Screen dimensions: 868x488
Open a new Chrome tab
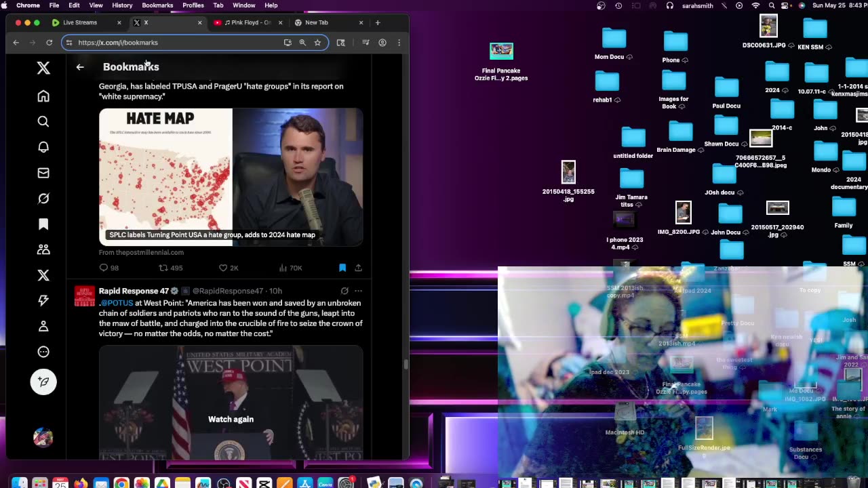[x=378, y=22]
